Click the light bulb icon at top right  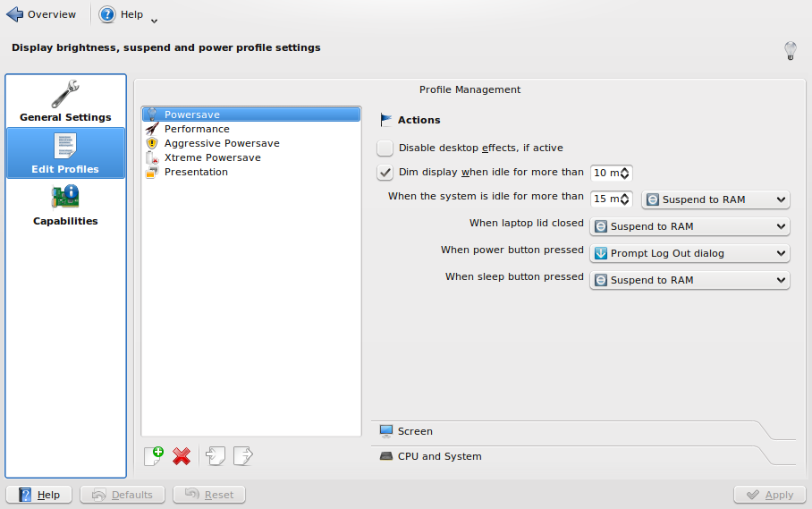[x=791, y=51]
